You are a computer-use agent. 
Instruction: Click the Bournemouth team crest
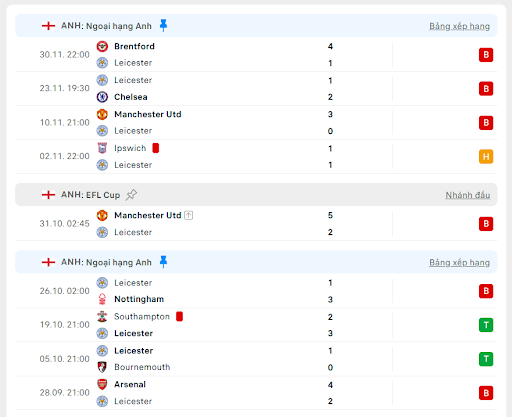pyautogui.click(x=102, y=367)
